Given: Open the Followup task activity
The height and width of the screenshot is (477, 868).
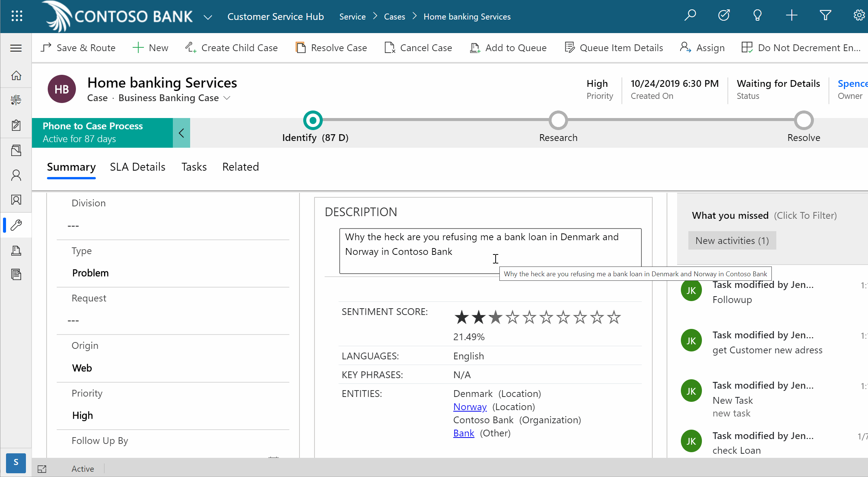Looking at the screenshot, I should coord(732,300).
